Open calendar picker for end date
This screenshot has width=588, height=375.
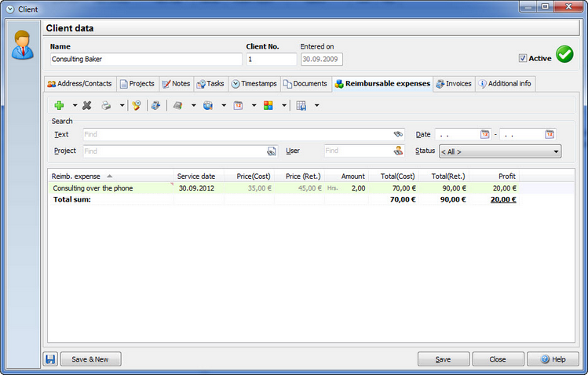pos(550,134)
